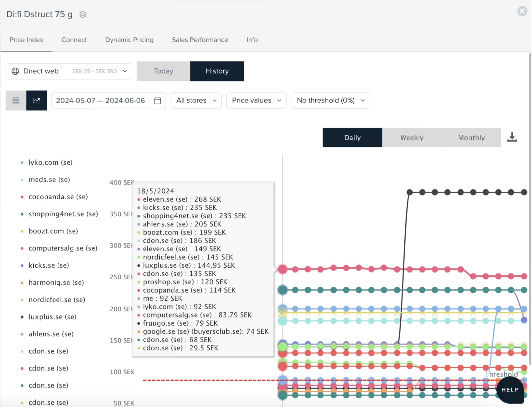Open the Sales Performance tab

tap(200, 40)
